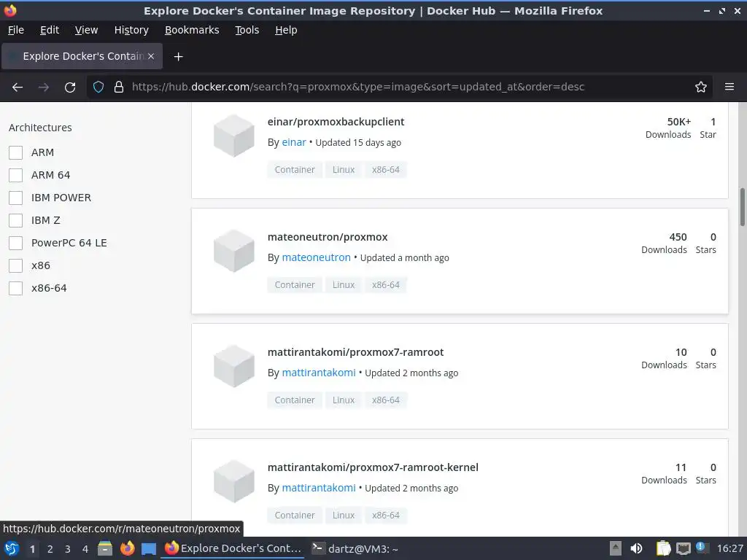Open a new browser tab
This screenshot has height=560, width=747.
pos(178,57)
